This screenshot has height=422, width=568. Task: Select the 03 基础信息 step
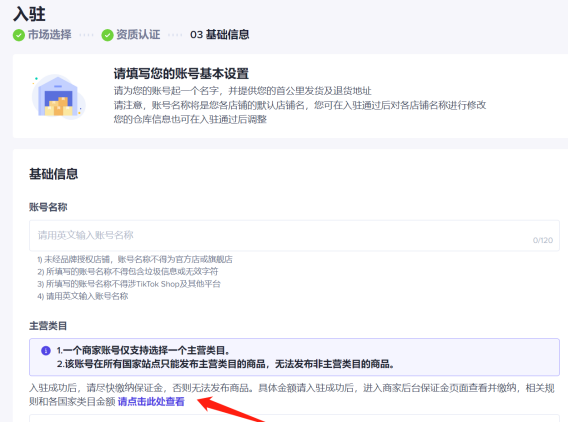[220, 35]
